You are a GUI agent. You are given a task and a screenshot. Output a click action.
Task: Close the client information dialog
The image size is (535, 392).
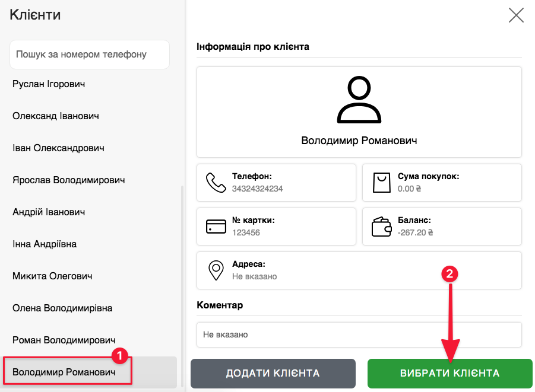[516, 15]
